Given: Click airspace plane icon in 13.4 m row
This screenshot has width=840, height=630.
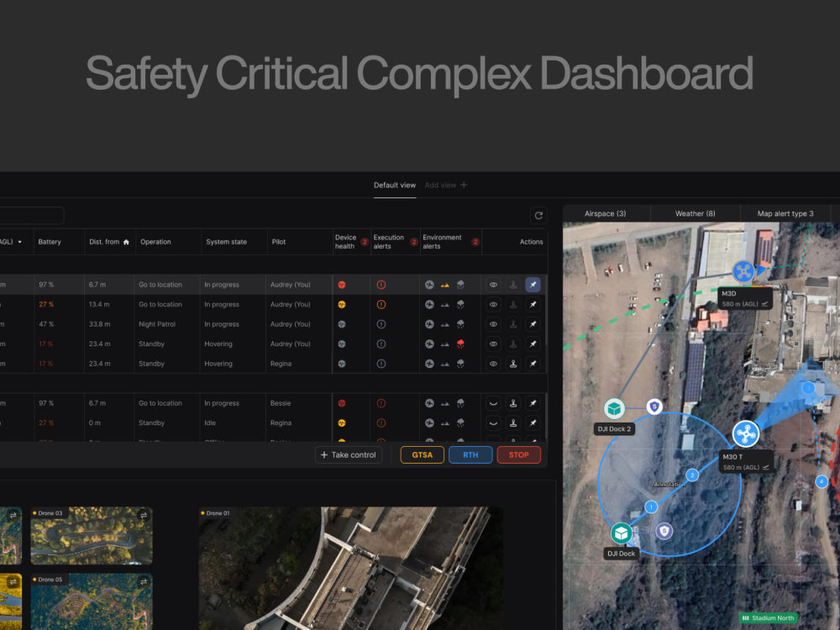Looking at the screenshot, I should (x=429, y=305).
